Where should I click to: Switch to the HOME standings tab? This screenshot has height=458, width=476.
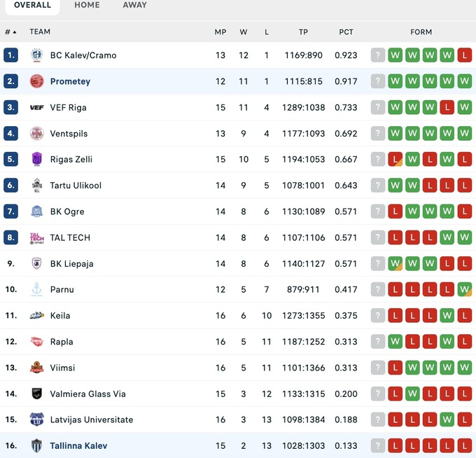tap(87, 5)
